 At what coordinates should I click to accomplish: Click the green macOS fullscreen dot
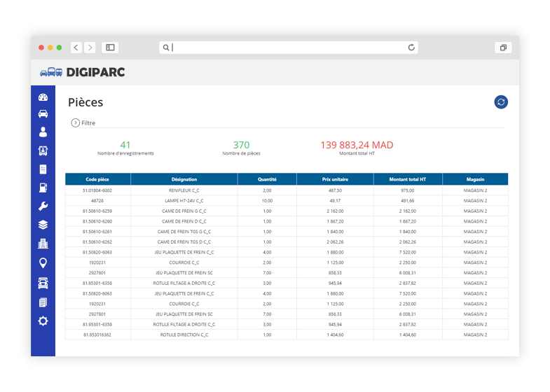pos(60,48)
